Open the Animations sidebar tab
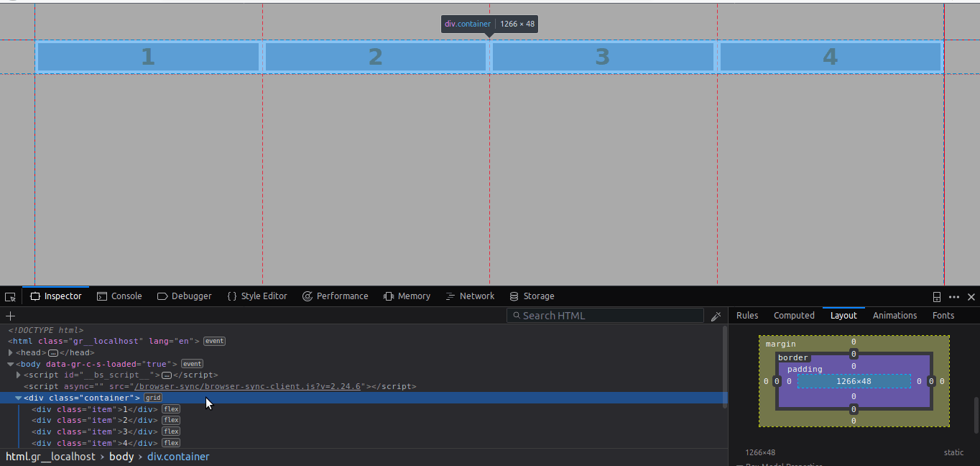The image size is (980, 466). [895, 316]
